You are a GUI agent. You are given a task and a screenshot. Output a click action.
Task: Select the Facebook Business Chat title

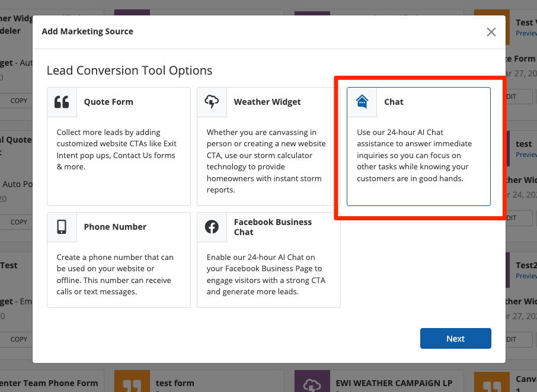(x=273, y=227)
